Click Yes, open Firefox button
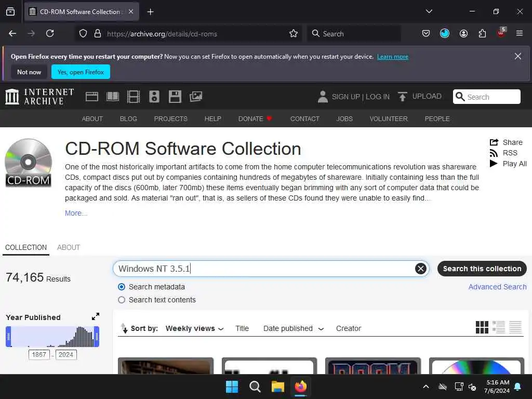 (x=81, y=72)
